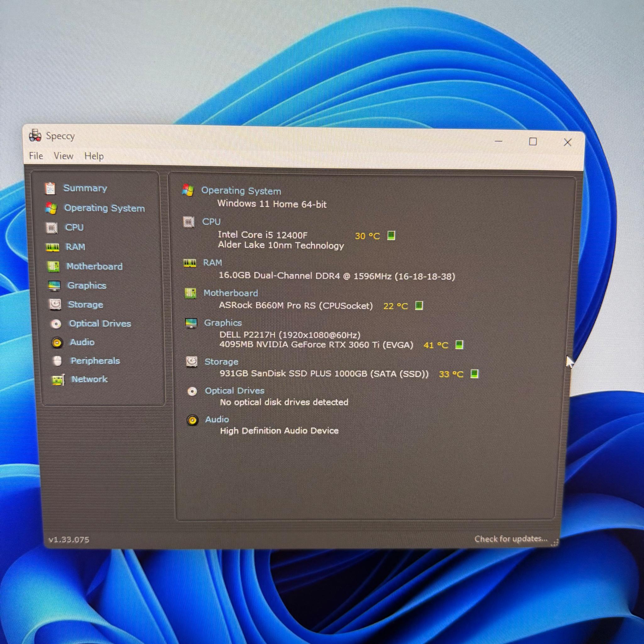
Task: Open the File menu
Action: click(x=36, y=156)
